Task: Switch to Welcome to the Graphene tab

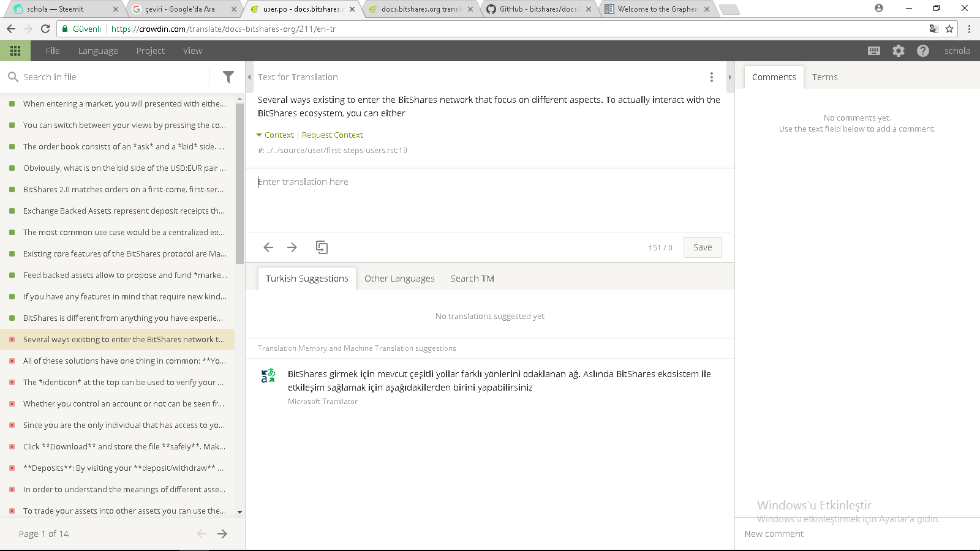Action: [x=657, y=9]
